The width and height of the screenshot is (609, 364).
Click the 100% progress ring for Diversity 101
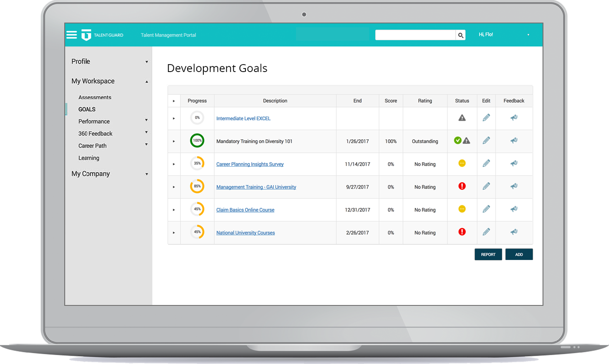197,141
